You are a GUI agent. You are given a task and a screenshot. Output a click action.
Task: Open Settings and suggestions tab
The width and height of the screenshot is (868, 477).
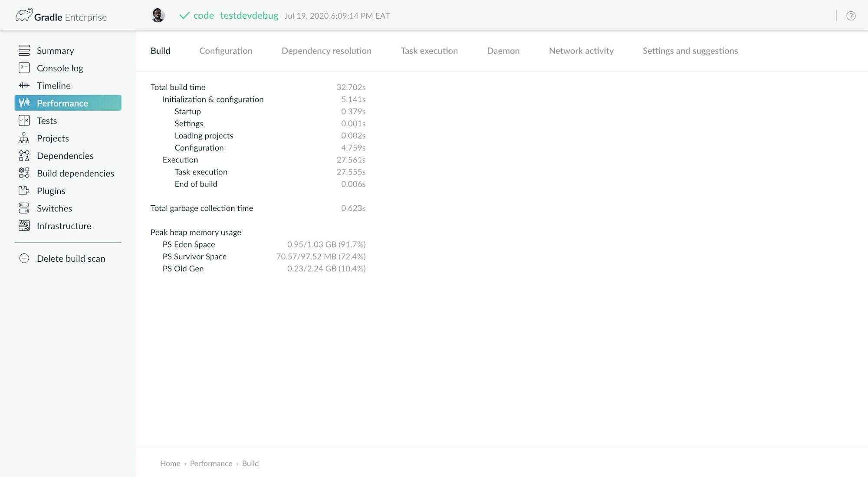pyautogui.click(x=690, y=51)
